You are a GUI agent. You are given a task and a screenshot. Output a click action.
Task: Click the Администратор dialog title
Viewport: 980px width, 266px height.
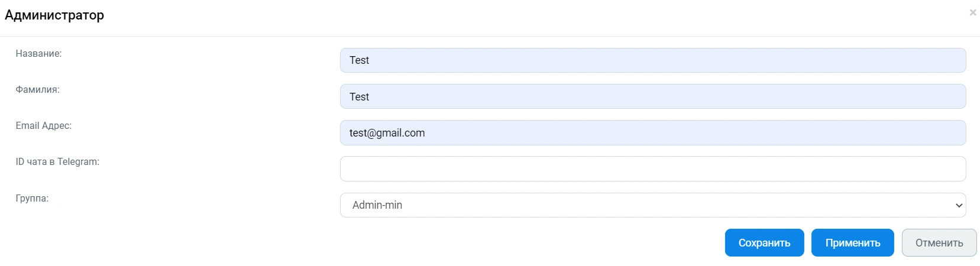coord(54,15)
